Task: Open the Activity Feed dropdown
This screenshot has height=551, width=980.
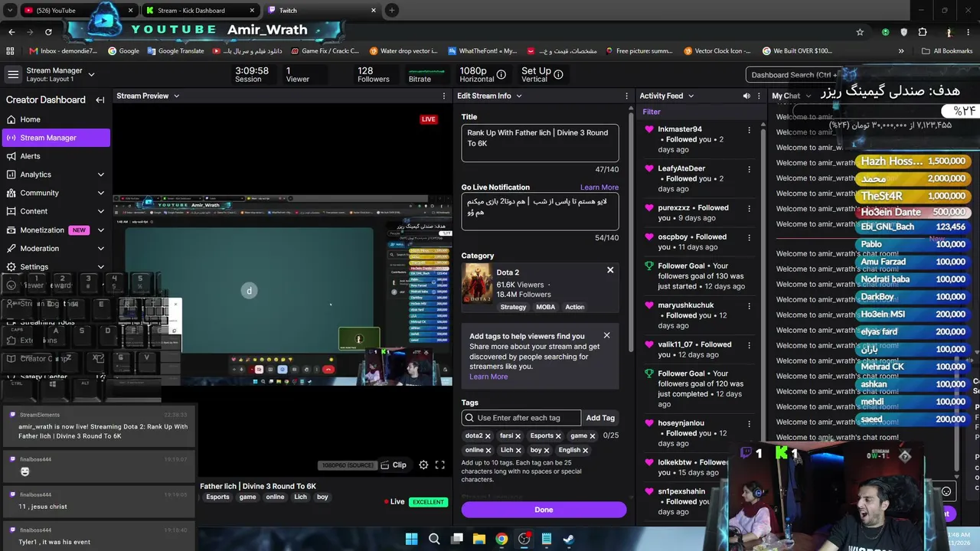Action: [691, 96]
